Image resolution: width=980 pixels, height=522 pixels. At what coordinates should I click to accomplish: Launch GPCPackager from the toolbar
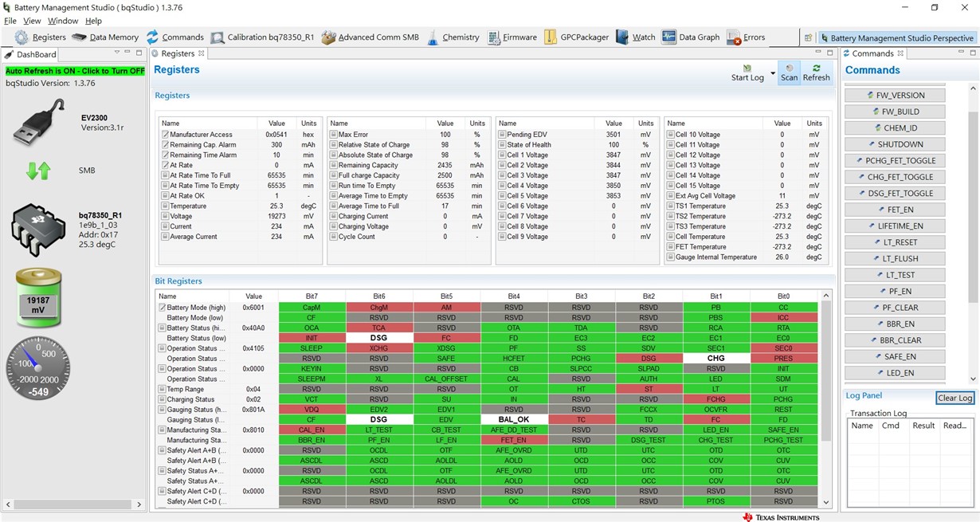(x=577, y=37)
